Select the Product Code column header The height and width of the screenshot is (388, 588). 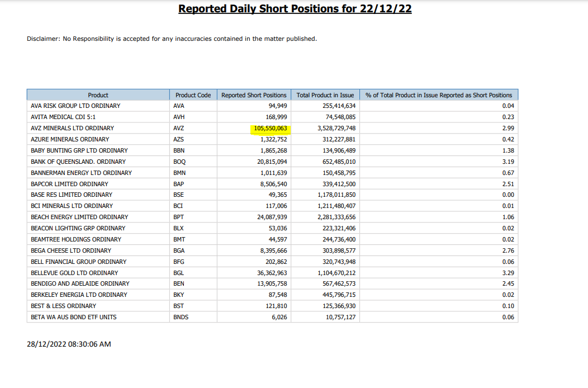click(193, 95)
